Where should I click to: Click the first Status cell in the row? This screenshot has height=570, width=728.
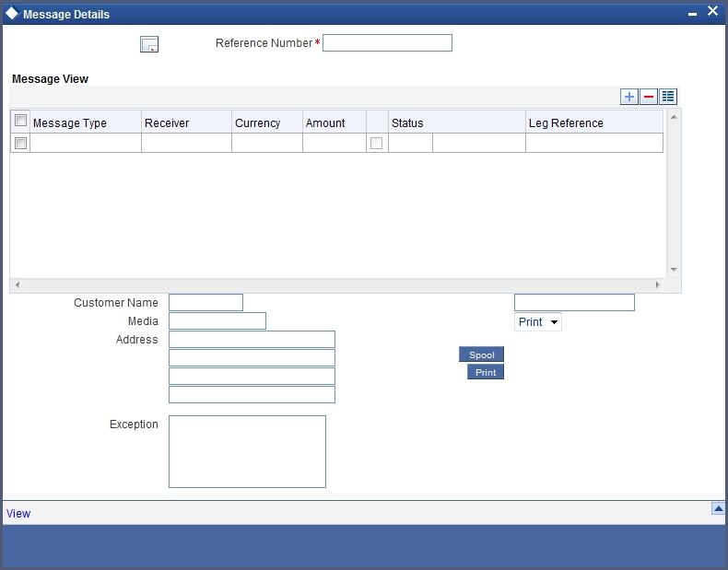[410, 143]
